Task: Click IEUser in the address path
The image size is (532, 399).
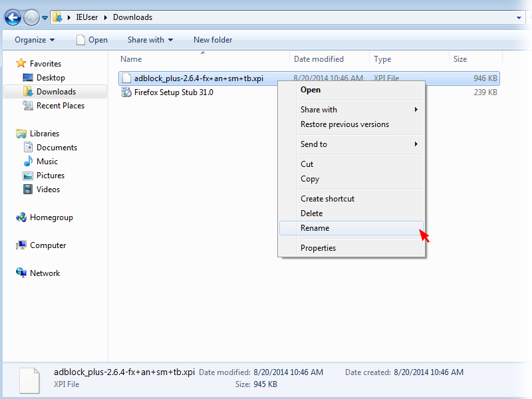Action: (x=87, y=17)
